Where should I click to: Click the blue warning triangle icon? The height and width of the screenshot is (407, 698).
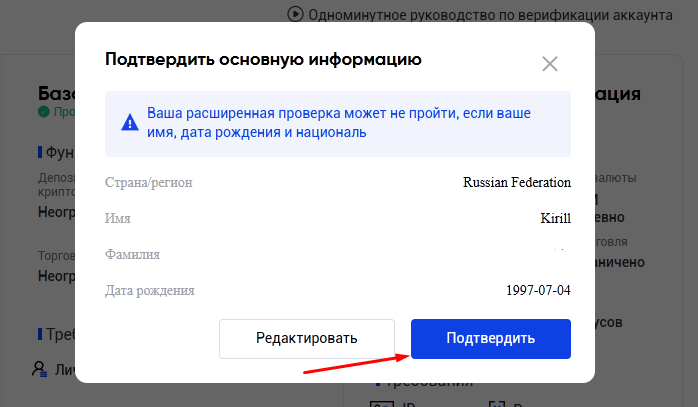tap(130, 122)
